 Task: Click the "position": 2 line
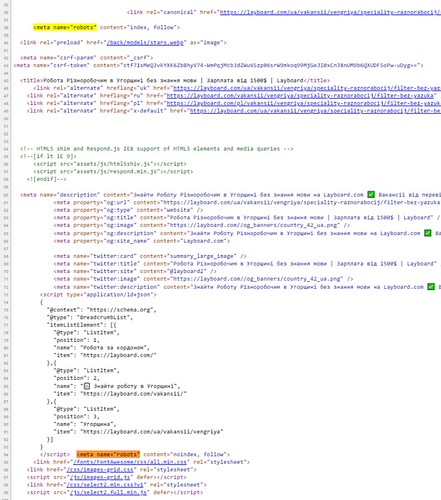click(x=77, y=378)
